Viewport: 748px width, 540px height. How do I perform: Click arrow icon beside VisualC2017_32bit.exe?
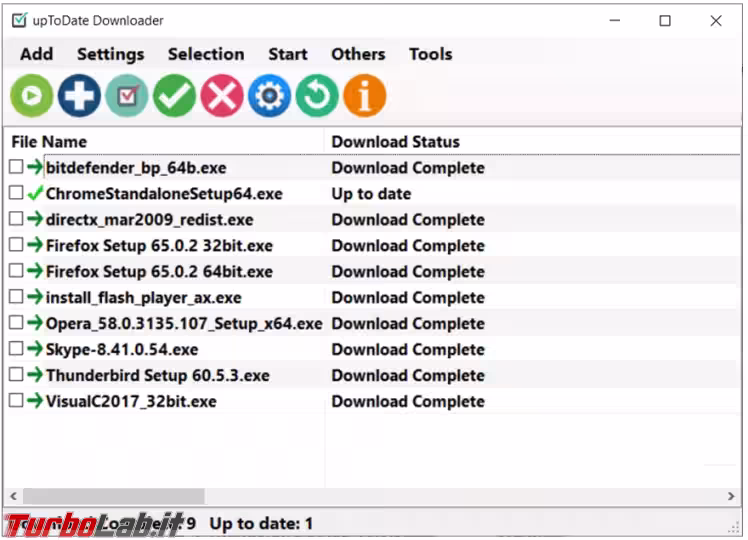(x=35, y=401)
